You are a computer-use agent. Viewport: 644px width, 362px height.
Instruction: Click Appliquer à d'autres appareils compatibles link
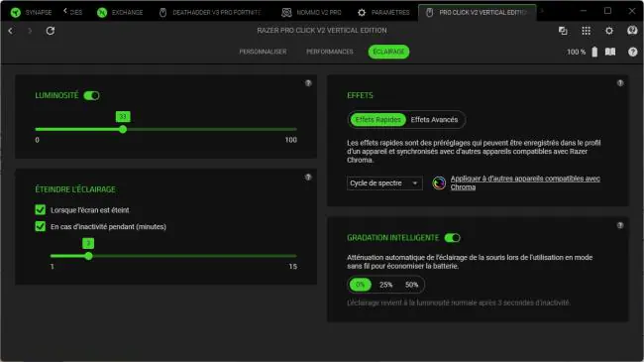coord(525,182)
